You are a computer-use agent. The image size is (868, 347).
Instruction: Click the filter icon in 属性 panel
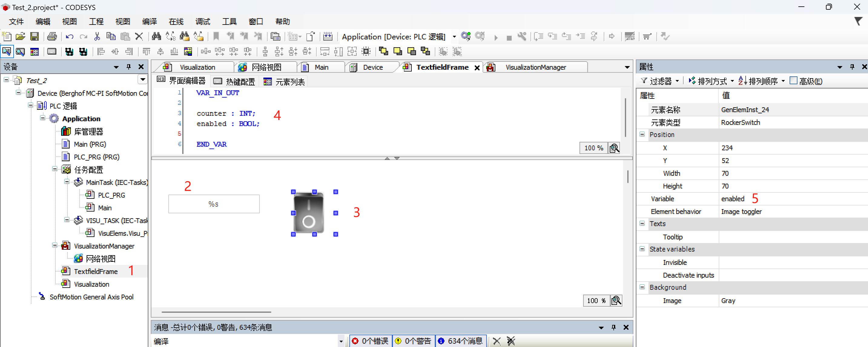coord(643,82)
